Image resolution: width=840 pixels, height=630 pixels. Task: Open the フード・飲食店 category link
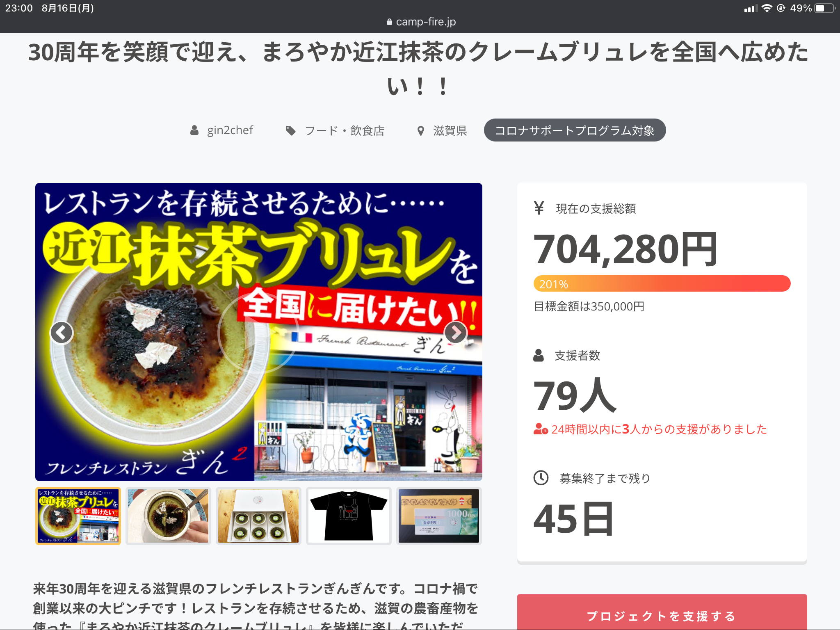[345, 130]
